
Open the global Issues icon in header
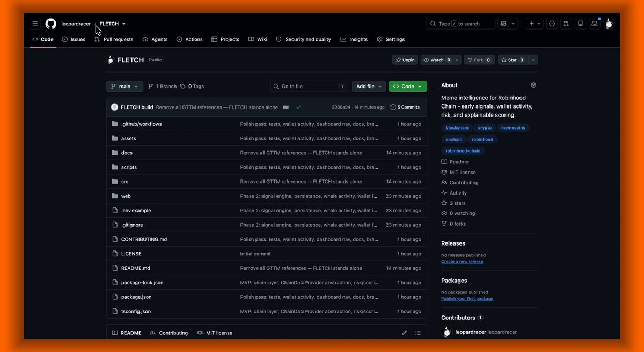[553, 24]
